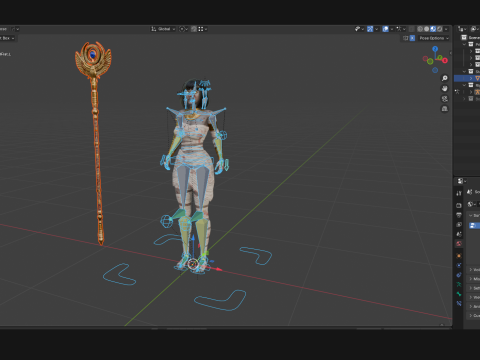The width and height of the screenshot is (480, 360).
Task: Click the 3D cursor at character's feet
Action: [x=193, y=264]
